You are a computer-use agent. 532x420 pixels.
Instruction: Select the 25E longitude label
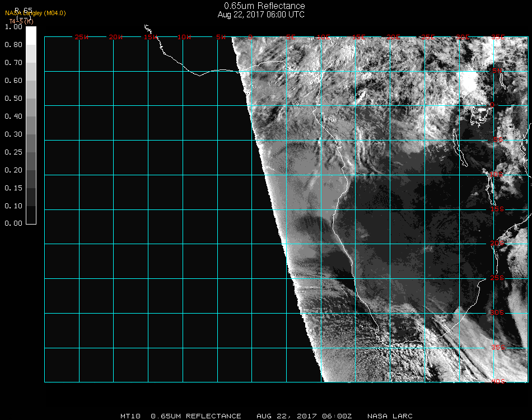tap(428, 37)
